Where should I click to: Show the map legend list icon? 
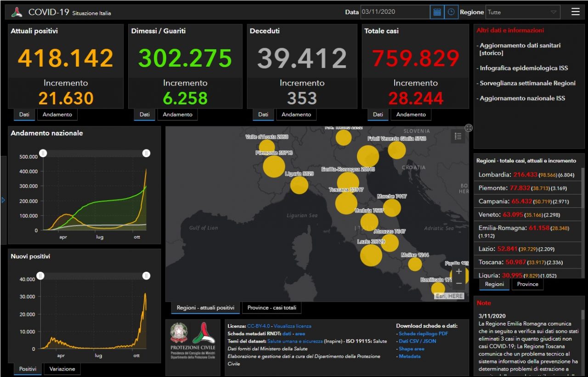[x=458, y=136]
